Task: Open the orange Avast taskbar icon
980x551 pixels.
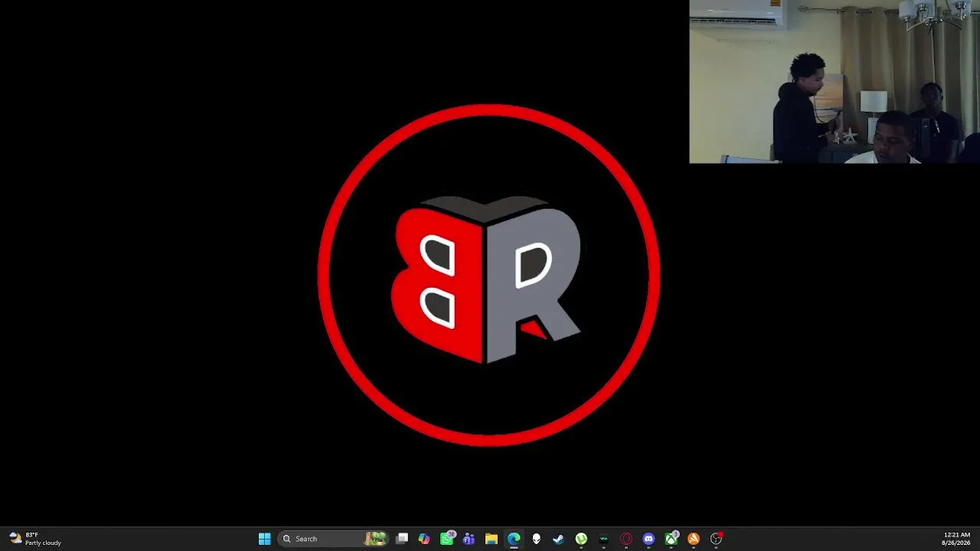Action: 694,539
